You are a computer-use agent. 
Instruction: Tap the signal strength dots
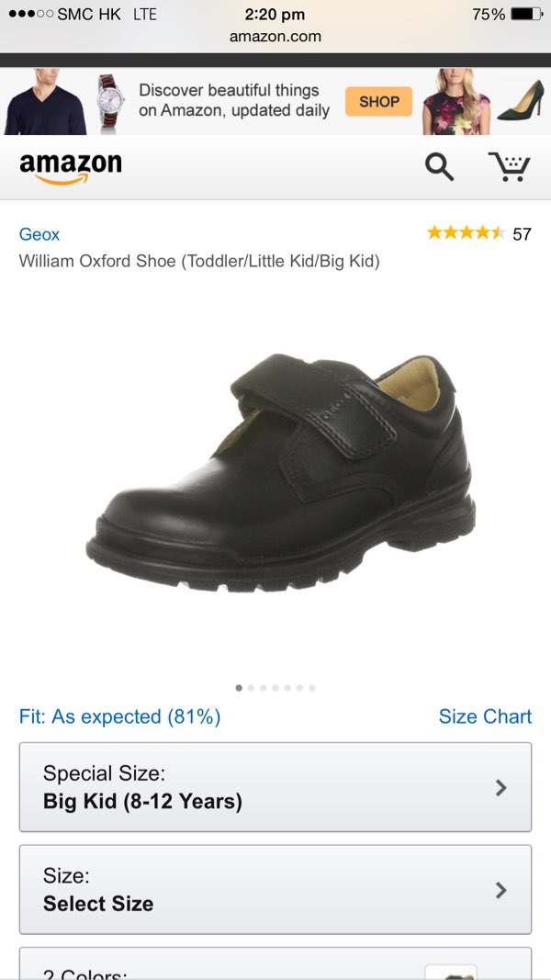[30, 15]
